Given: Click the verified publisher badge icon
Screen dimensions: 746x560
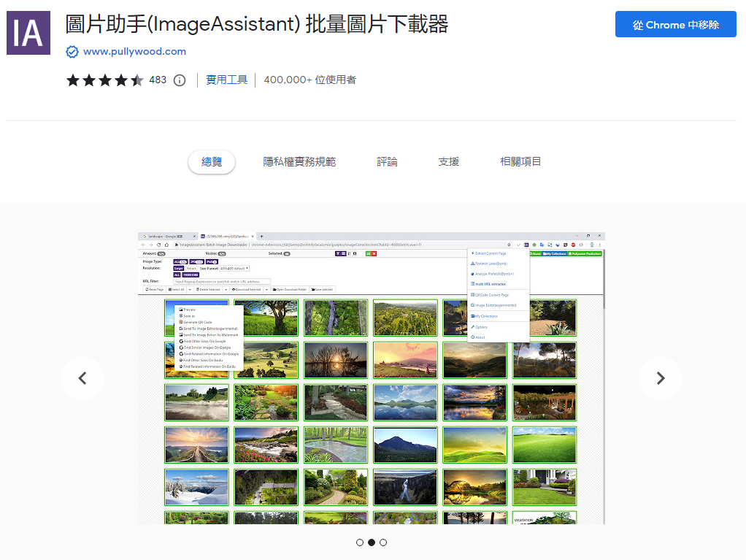Looking at the screenshot, I should [x=72, y=52].
